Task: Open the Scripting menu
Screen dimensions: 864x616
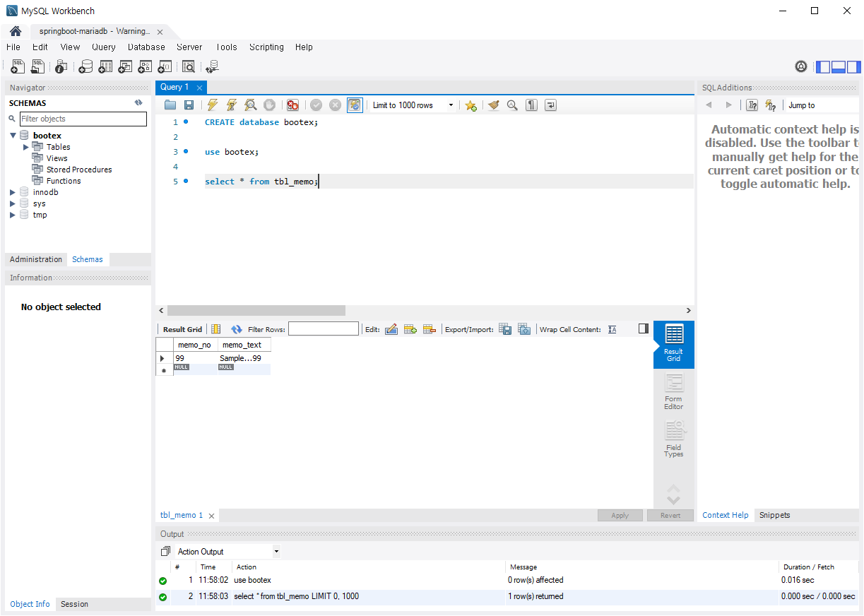Action: pyautogui.click(x=266, y=47)
